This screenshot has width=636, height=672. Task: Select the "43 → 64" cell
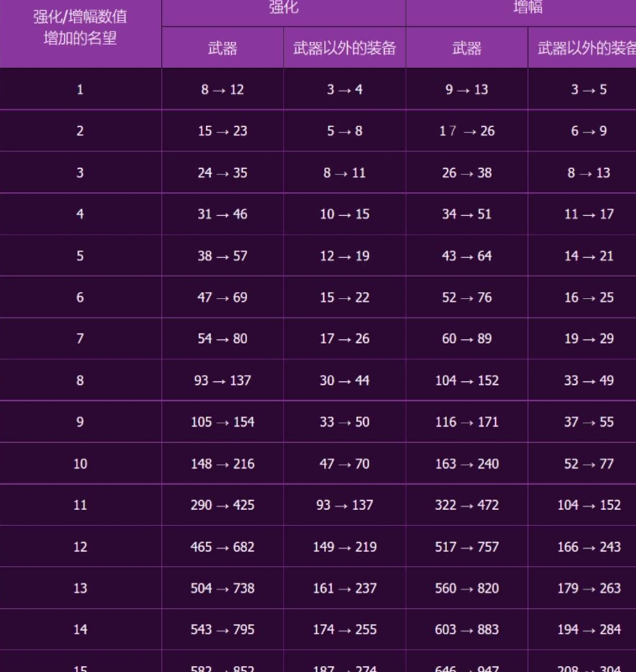[467, 255]
